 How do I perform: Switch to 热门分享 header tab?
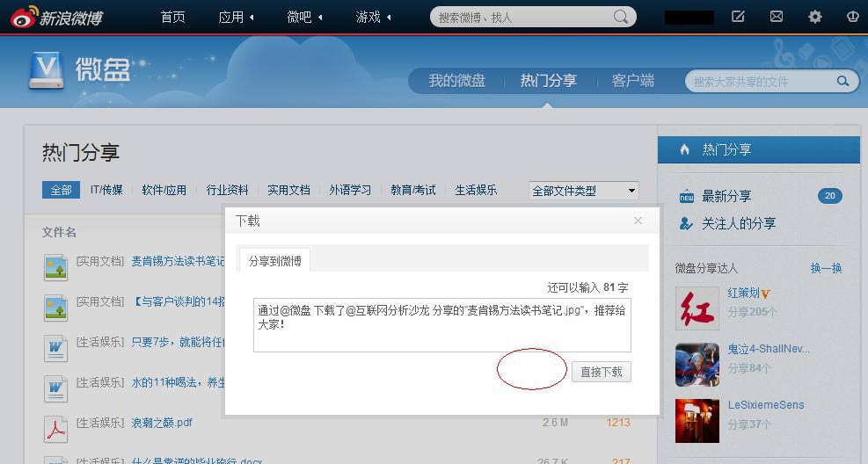click(548, 81)
